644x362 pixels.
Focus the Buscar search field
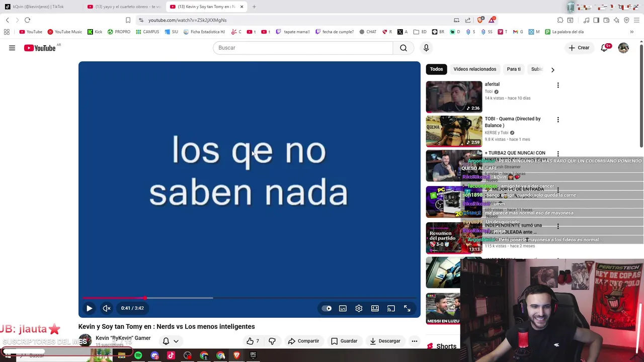pyautogui.click(x=303, y=48)
